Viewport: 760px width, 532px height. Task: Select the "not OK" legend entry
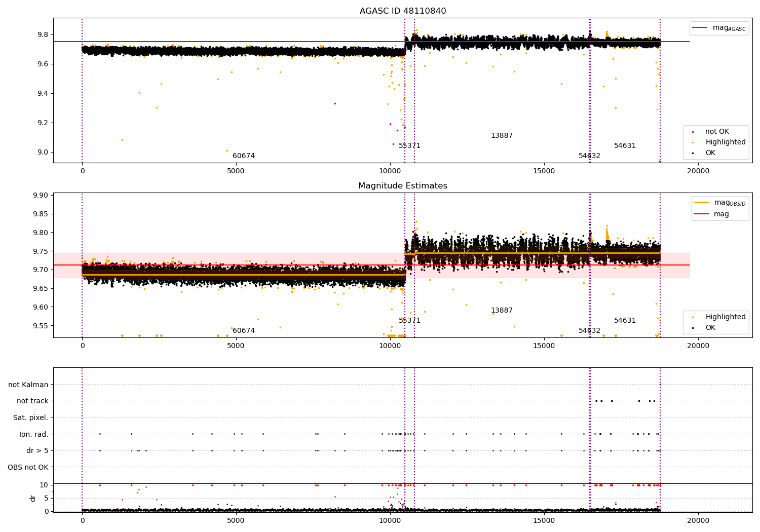click(x=717, y=132)
